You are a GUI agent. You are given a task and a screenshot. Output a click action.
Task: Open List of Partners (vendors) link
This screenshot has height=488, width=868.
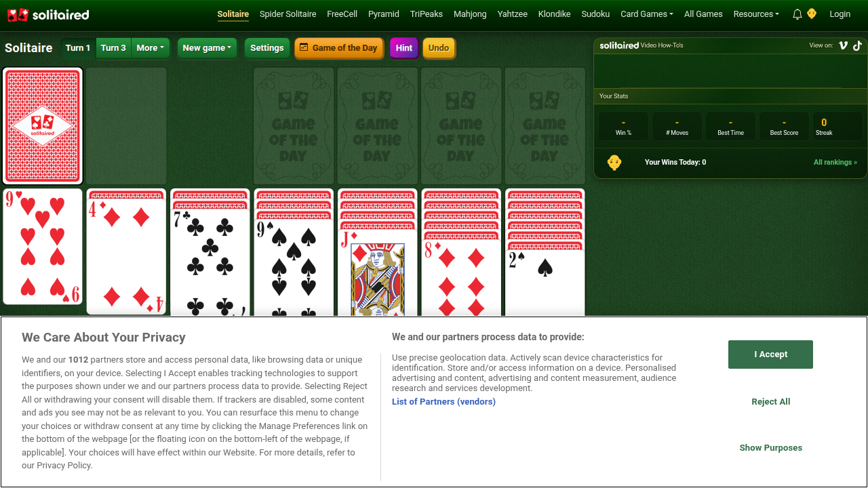pyautogui.click(x=443, y=402)
